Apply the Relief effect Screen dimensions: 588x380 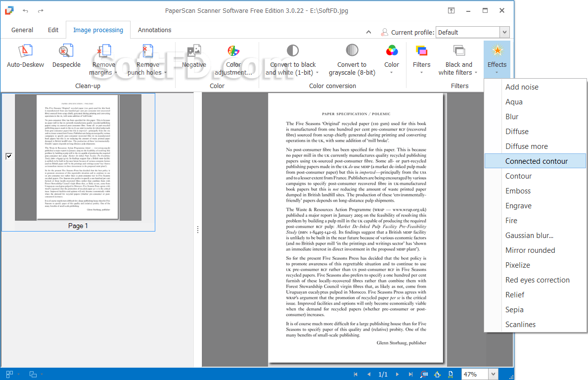click(536, 295)
